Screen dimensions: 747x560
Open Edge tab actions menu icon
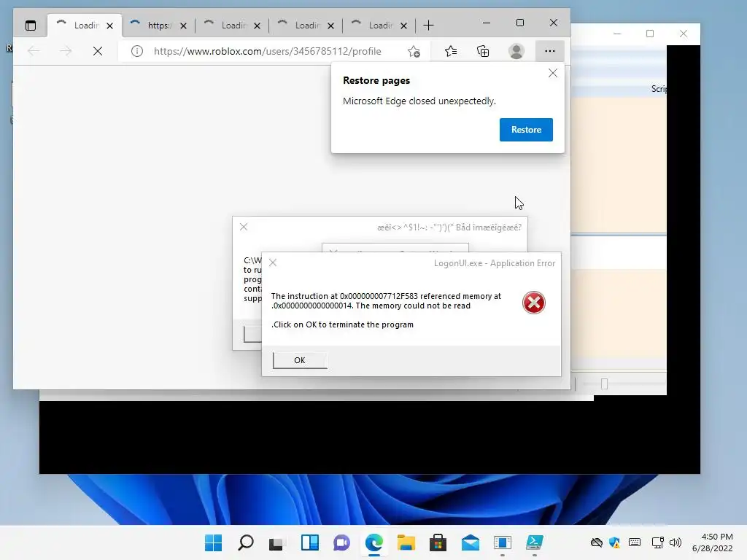tap(31, 26)
